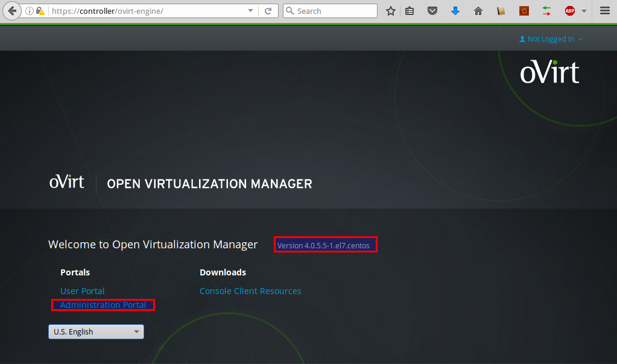The width and height of the screenshot is (617, 364).
Task: Click the large oVirt logo
Action: 549,72
